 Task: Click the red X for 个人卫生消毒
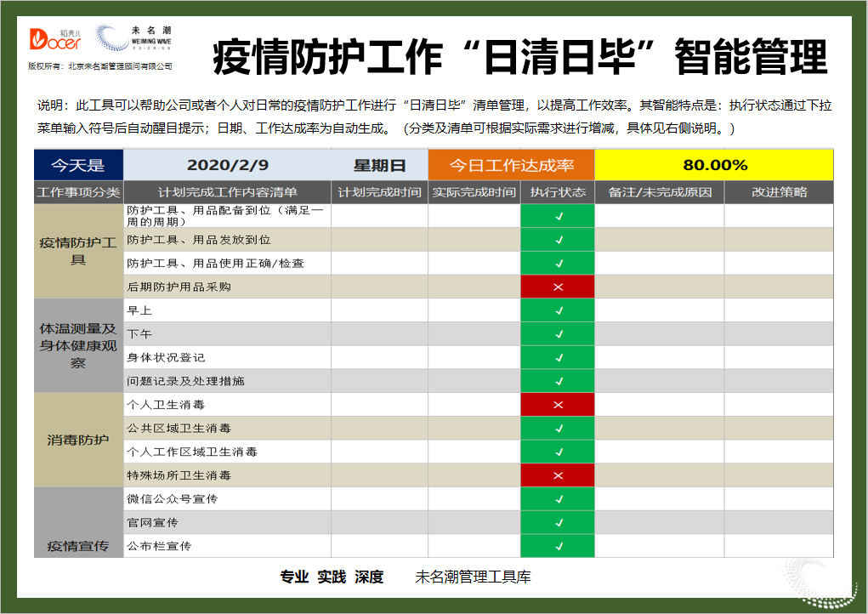pos(558,405)
